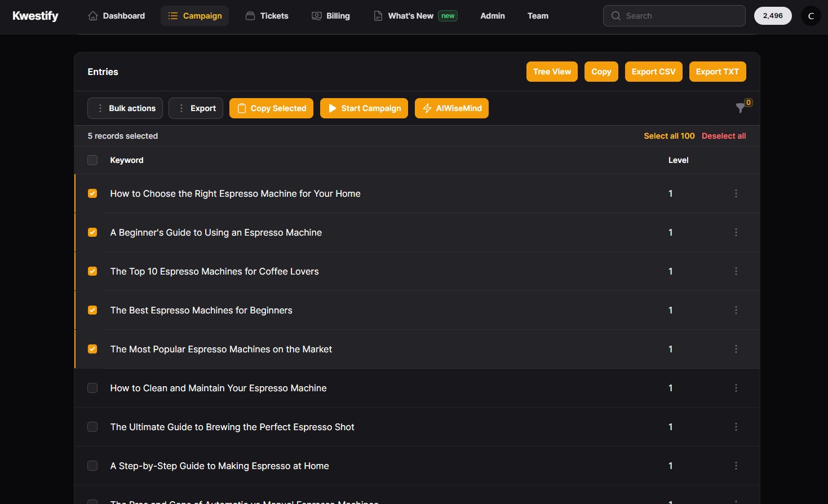Click the Copy button in Entries header
Viewport: 828px width, 504px height.
pos(601,72)
